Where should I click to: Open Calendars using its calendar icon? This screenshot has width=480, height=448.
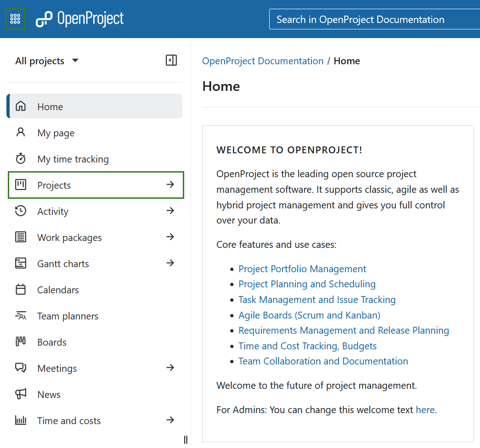[21, 290]
